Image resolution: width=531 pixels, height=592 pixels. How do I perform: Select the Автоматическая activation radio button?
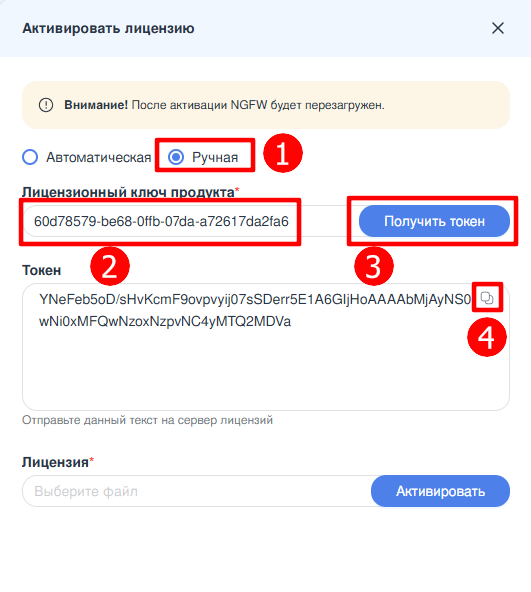[x=30, y=157]
